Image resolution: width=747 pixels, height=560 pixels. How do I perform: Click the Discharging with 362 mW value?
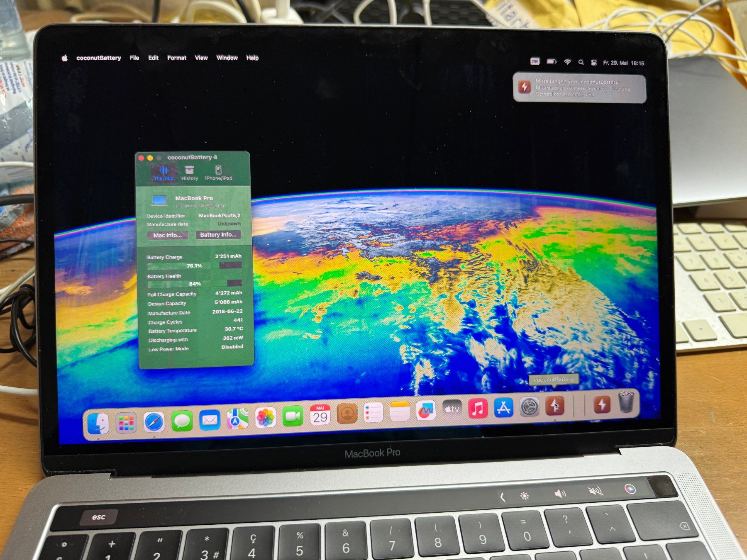(233, 338)
